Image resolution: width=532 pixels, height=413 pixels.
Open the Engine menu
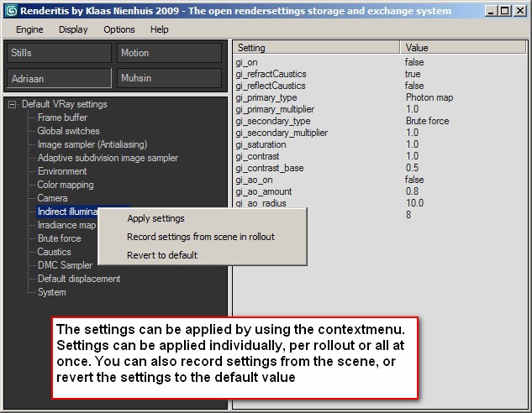[x=29, y=30]
